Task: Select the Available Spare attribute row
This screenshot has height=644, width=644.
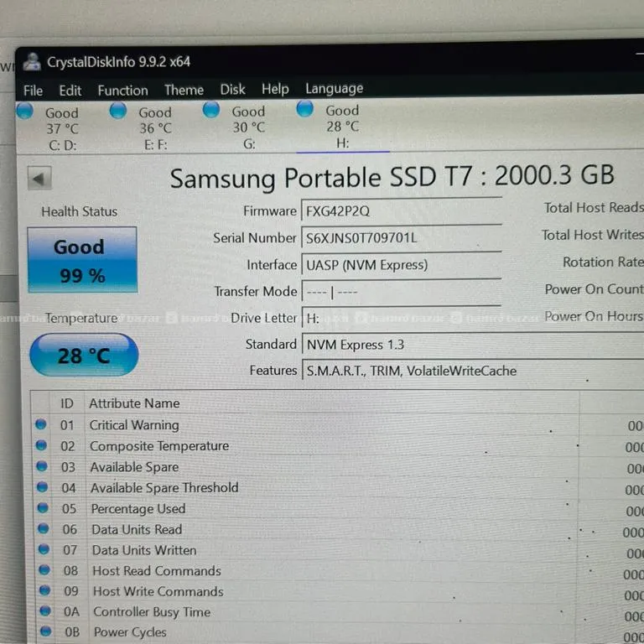Action: point(338,467)
